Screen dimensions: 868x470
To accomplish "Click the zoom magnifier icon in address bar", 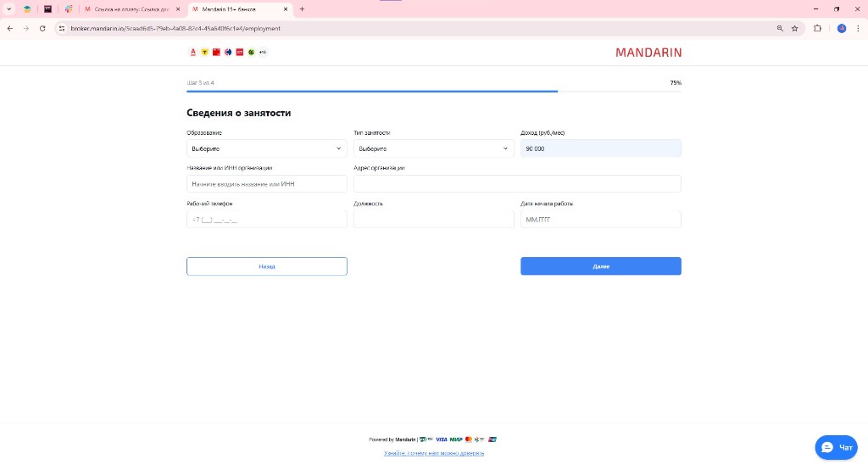I will coord(780,28).
